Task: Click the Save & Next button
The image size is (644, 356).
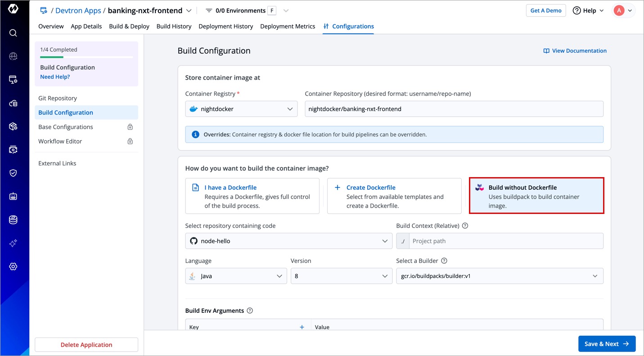Action: click(607, 344)
